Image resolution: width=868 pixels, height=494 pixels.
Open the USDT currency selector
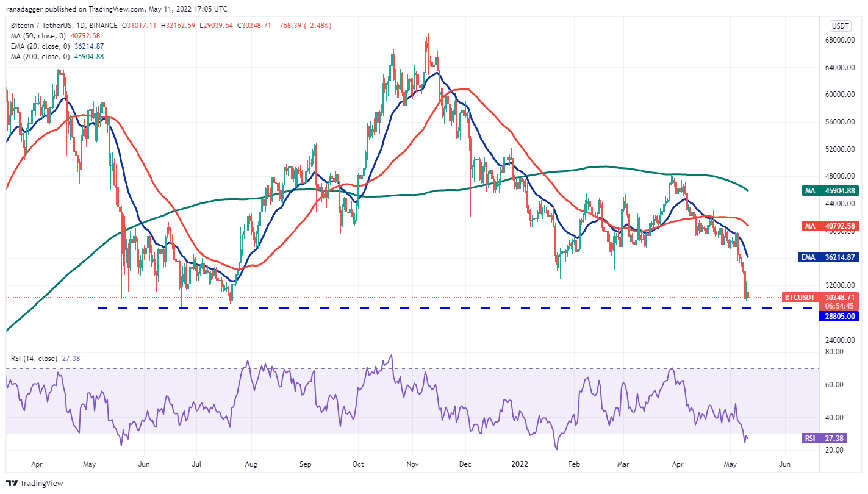(x=841, y=26)
